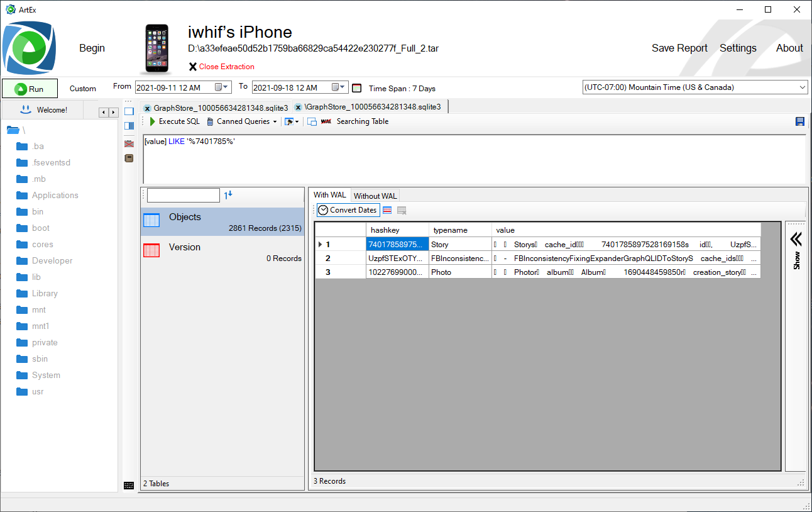Click the red-blue striped rows icon
The height and width of the screenshot is (512, 812).
point(388,210)
